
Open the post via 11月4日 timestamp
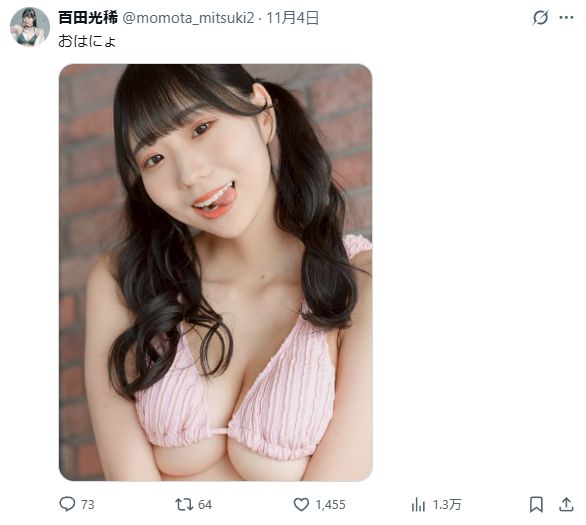pos(292,18)
